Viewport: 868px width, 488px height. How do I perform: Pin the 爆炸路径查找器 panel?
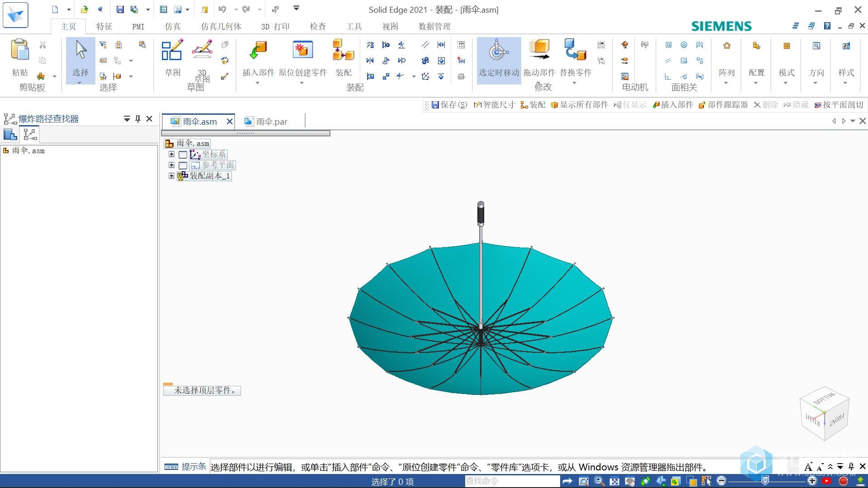pos(138,119)
